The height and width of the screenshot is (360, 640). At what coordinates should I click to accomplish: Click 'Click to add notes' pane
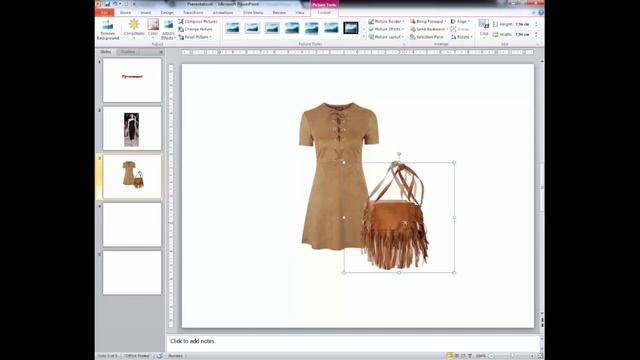point(353,341)
